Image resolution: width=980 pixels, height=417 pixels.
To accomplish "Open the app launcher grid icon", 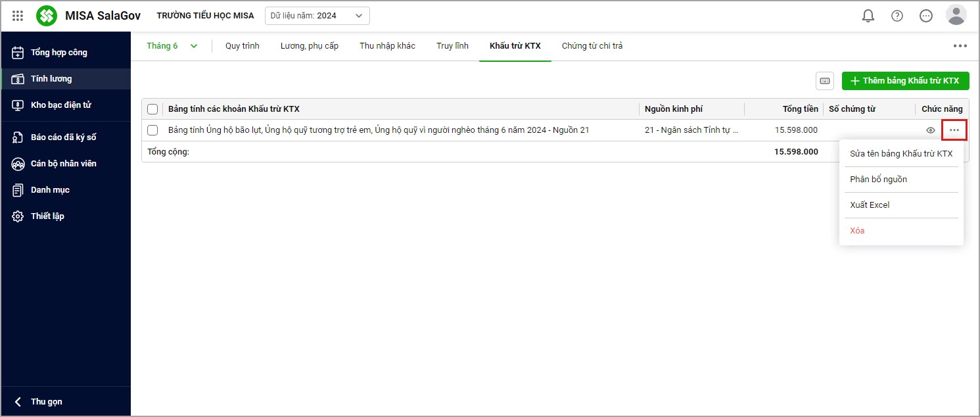I will (18, 16).
